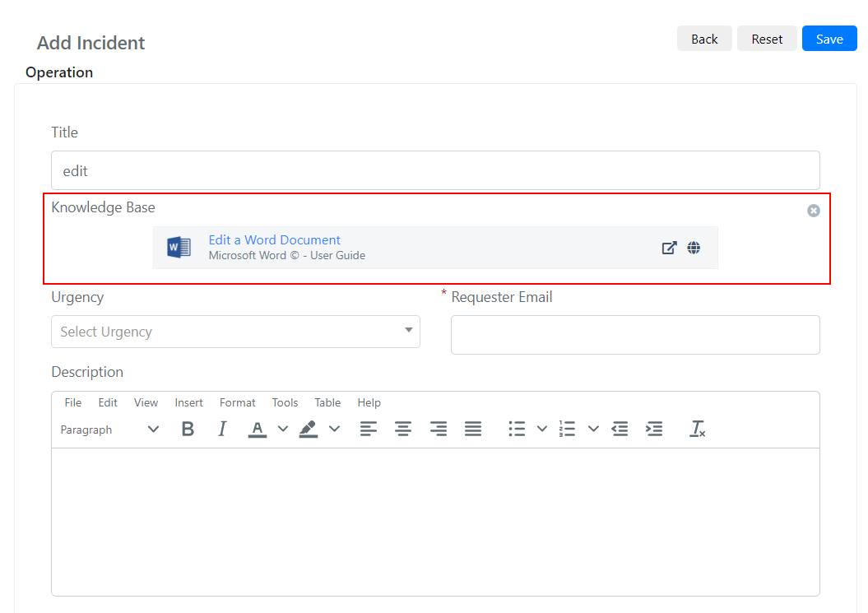Dismiss Knowledge Base suggestion with X icon

click(813, 211)
